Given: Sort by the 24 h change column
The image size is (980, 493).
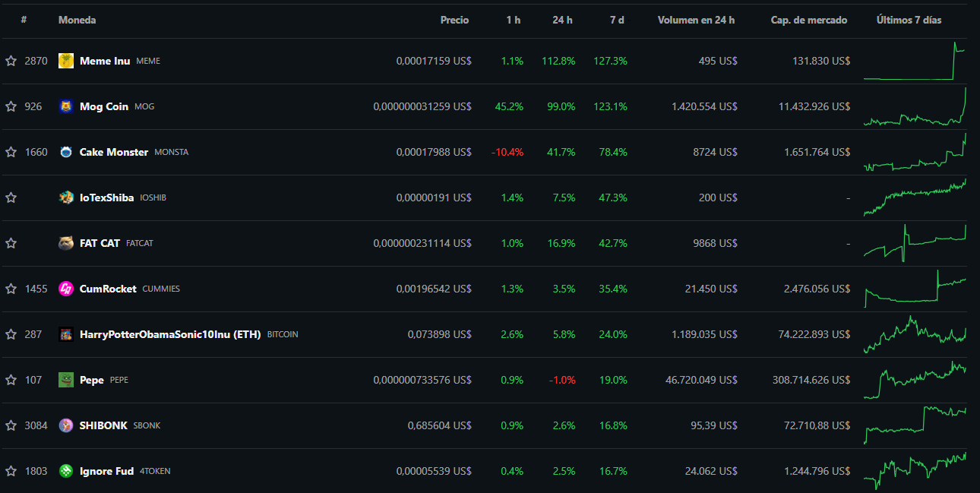Looking at the screenshot, I should pos(563,20).
